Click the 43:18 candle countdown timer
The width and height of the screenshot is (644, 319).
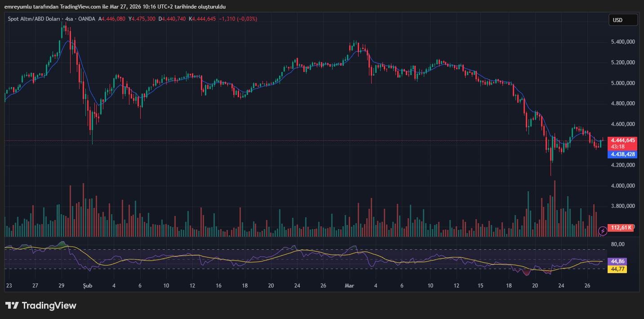(x=618, y=147)
